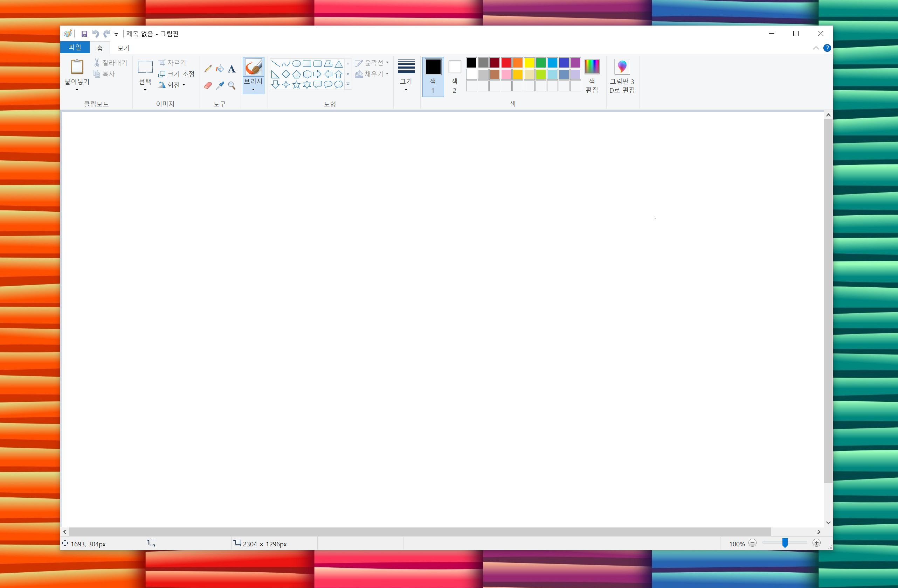This screenshot has height=588, width=898.
Task: Select the Fill with color bucket tool
Action: (220, 69)
